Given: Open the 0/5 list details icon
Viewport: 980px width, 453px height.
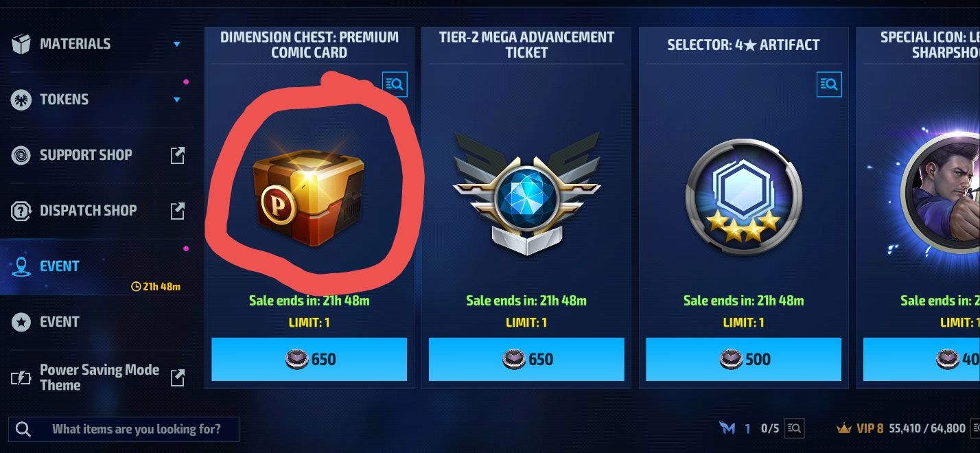Looking at the screenshot, I should pyautogui.click(x=794, y=428).
